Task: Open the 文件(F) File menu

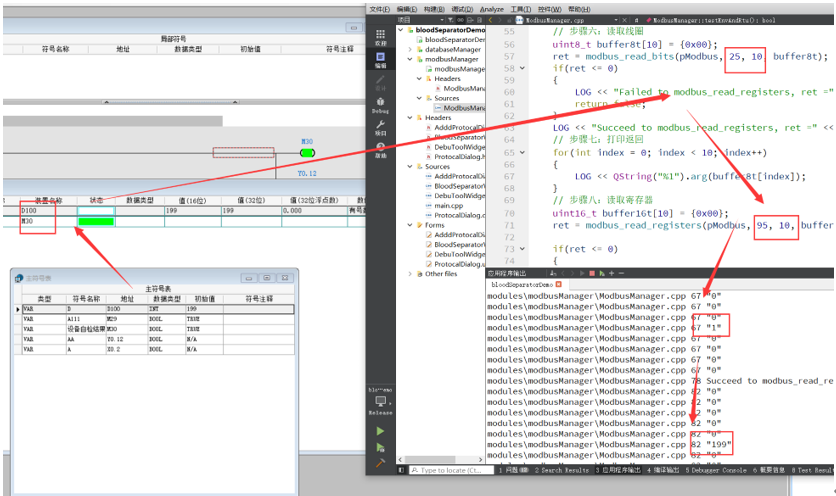Action: point(379,8)
